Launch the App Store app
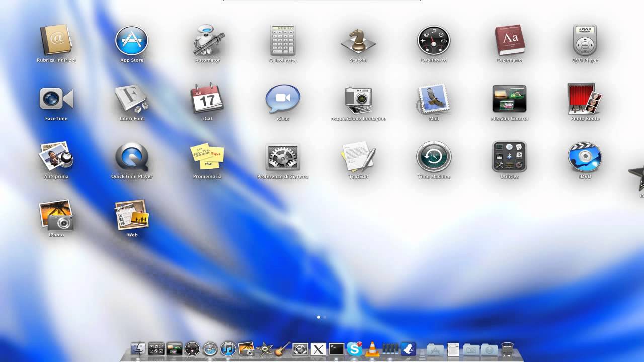This screenshot has width=644, height=362. [x=132, y=41]
